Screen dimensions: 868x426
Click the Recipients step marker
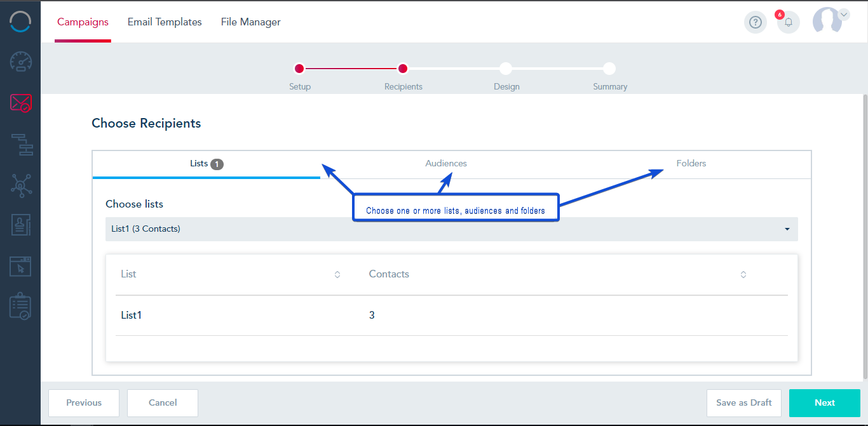coord(403,69)
